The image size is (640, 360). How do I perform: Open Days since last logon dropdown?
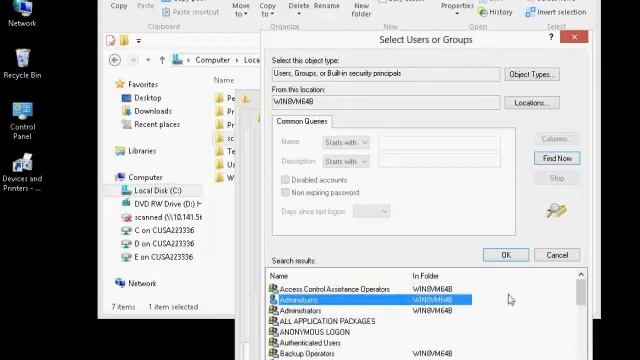click(x=371, y=211)
